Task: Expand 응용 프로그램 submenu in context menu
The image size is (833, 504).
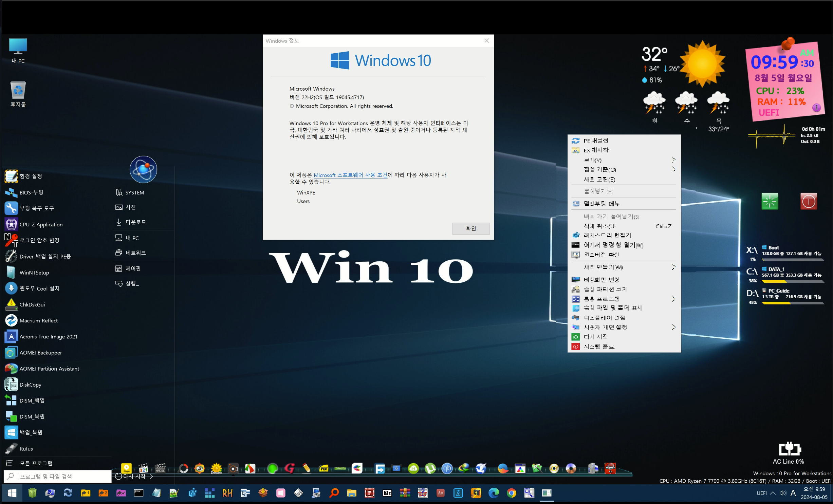Action: 673,299
